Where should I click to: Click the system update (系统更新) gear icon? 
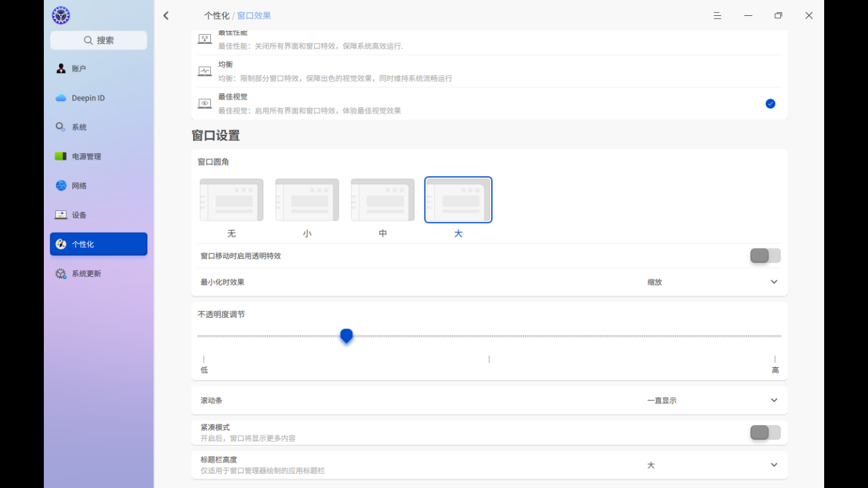click(x=60, y=274)
